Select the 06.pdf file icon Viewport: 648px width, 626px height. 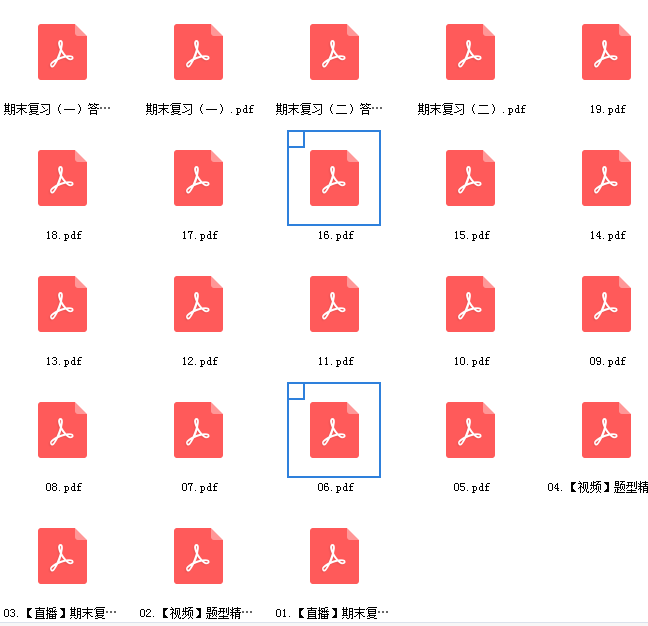coord(334,430)
